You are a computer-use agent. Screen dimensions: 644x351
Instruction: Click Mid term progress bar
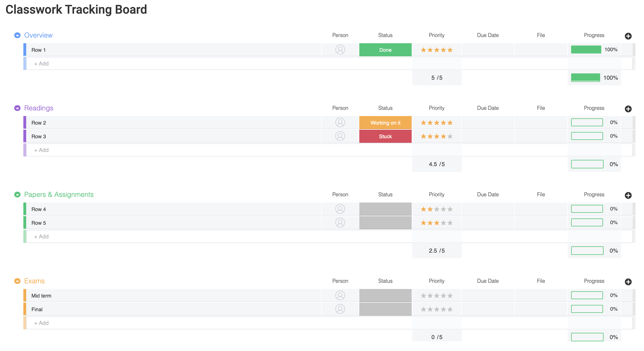[x=587, y=295]
